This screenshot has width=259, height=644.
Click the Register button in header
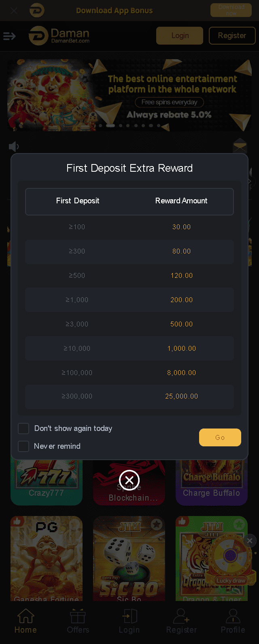[x=232, y=36]
